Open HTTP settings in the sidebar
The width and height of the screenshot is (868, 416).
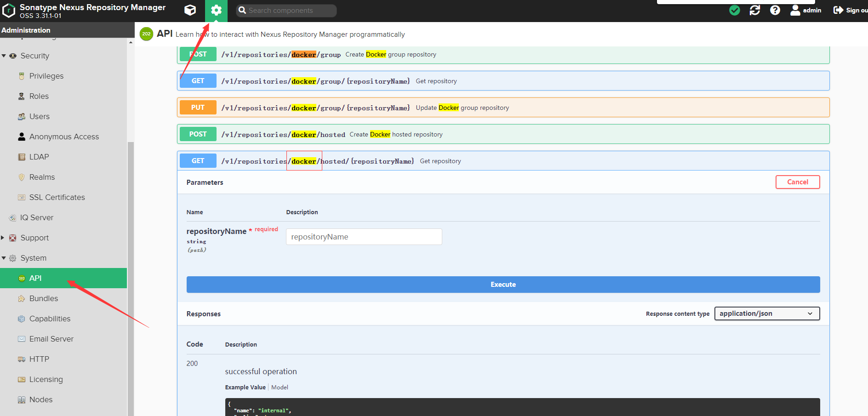[39, 359]
